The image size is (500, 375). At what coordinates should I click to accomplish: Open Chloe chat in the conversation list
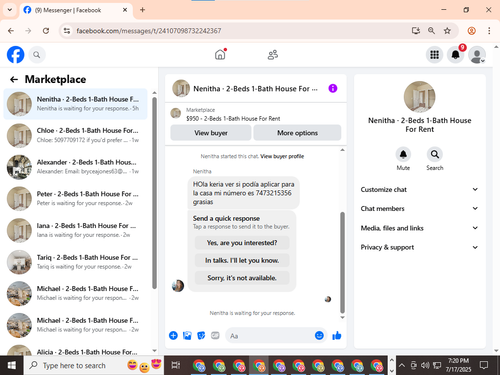click(x=76, y=135)
